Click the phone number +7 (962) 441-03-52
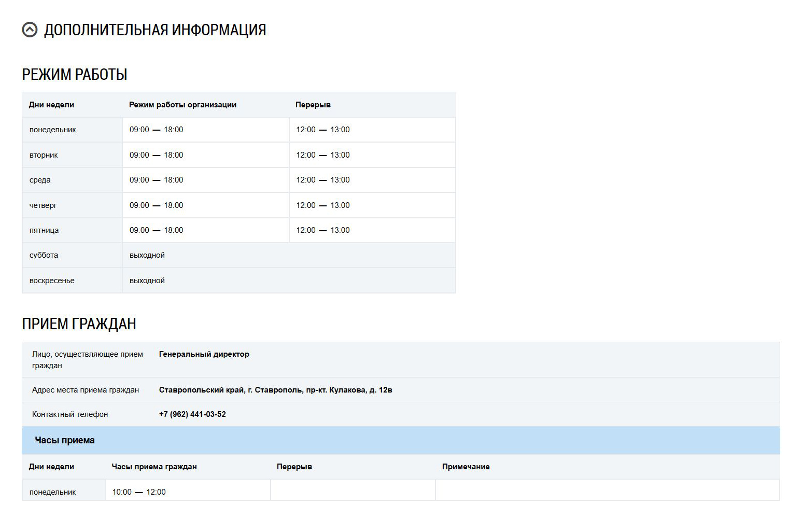This screenshot has width=803, height=532. point(192,414)
